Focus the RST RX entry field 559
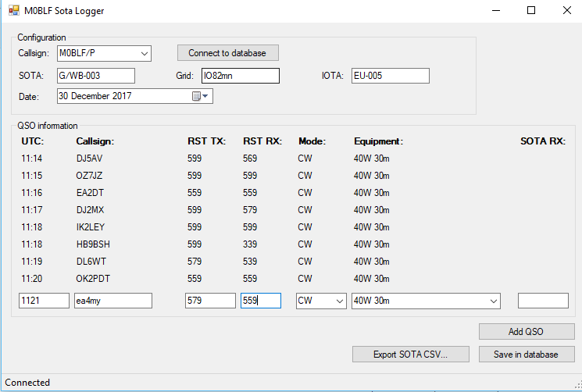 pyautogui.click(x=261, y=301)
